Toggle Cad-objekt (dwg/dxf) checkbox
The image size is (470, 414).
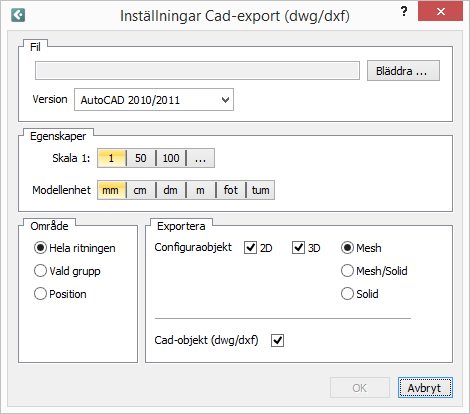click(277, 340)
